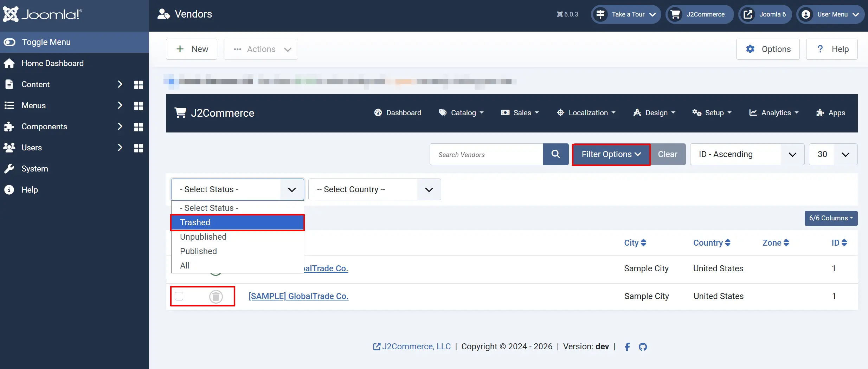Sort vendors by ID column

(x=839, y=243)
